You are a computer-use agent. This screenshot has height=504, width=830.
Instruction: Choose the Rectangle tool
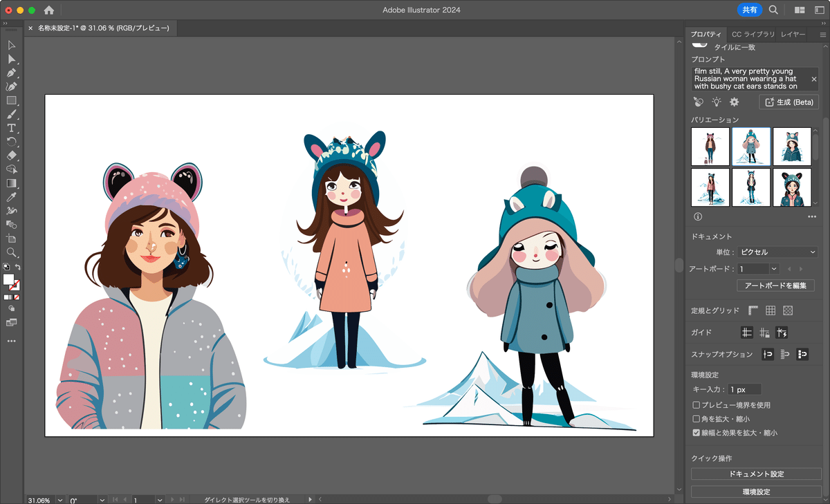tap(12, 100)
